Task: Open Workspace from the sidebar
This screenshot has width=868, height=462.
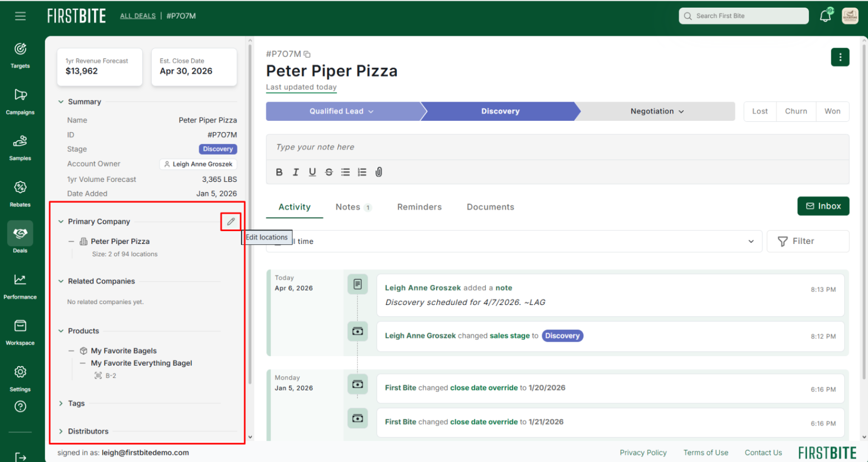Action: coord(20,333)
